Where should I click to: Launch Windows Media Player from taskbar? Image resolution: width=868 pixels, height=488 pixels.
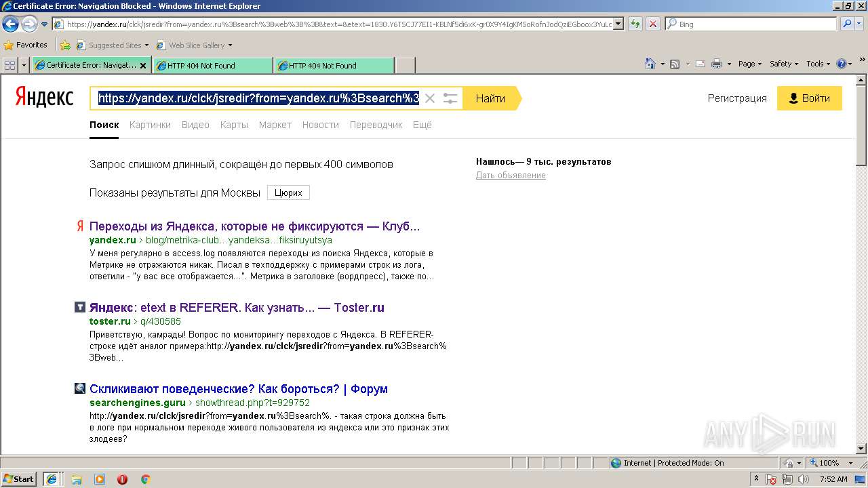tap(100, 479)
